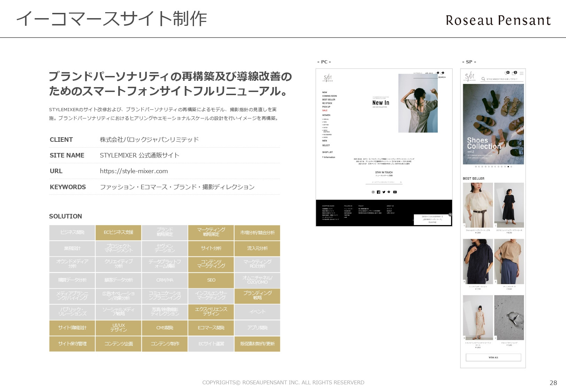Select SALE in the PC navigation menu
Viewport: 566px width, 392px height.
tap(325, 110)
